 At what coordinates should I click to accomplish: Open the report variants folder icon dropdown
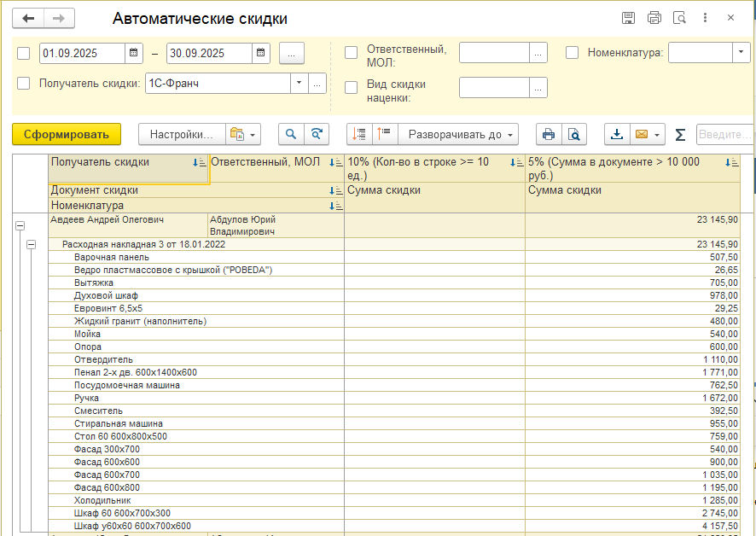coord(243,135)
